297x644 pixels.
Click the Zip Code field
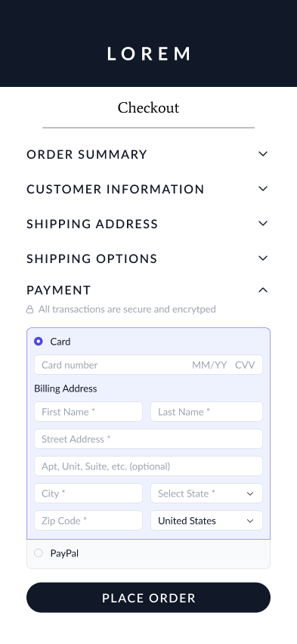(x=88, y=520)
